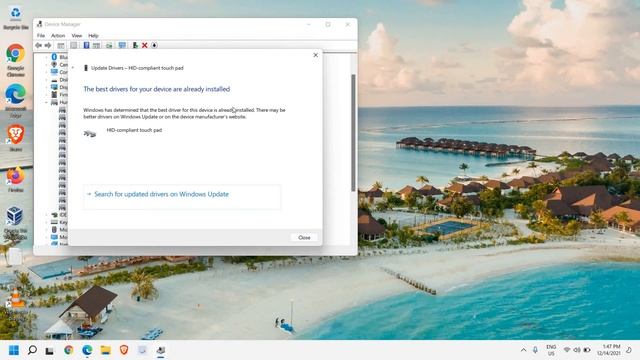Screen dimensions: 640x360
Task: Open the Recycle Bin desktop icon
Action: coord(16,17)
